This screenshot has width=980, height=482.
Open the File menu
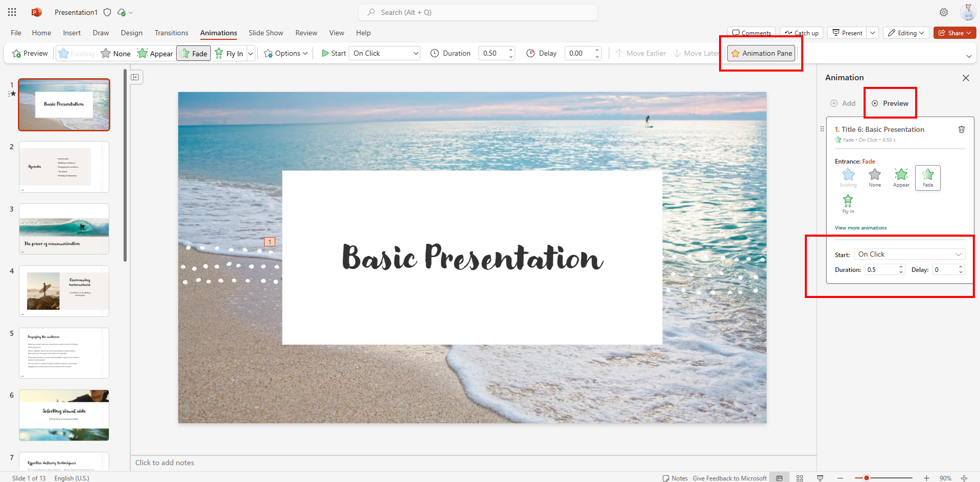click(x=16, y=33)
